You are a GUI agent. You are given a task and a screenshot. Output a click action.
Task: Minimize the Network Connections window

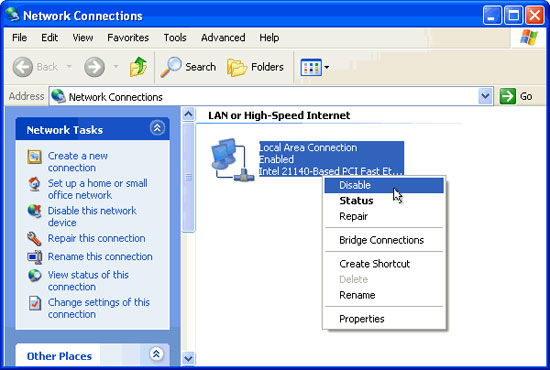pyautogui.click(x=491, y=15)
